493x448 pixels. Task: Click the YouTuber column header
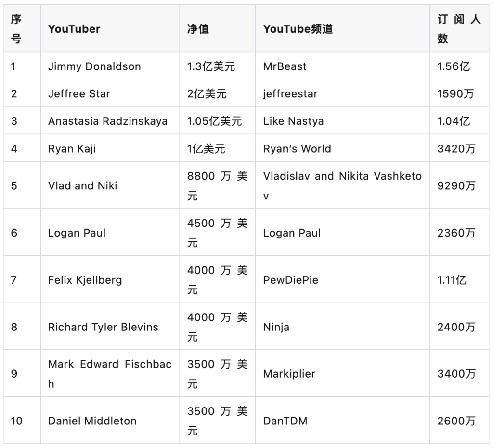coord(110,28)
